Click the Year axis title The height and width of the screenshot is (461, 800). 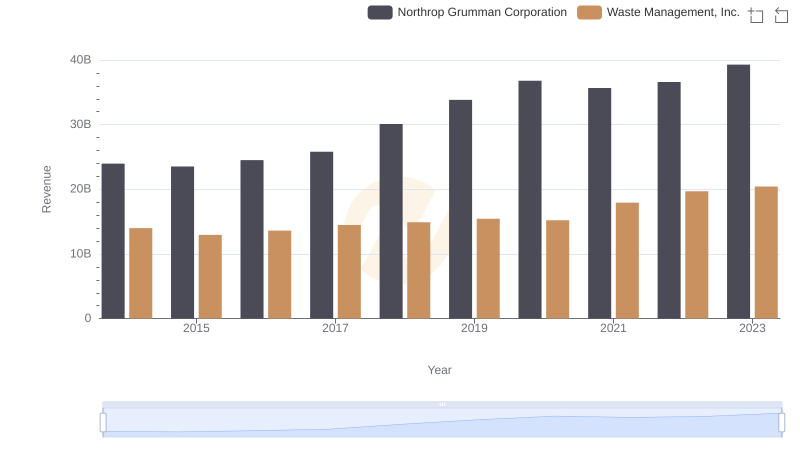pyautogui.click(x=439, y=370)
